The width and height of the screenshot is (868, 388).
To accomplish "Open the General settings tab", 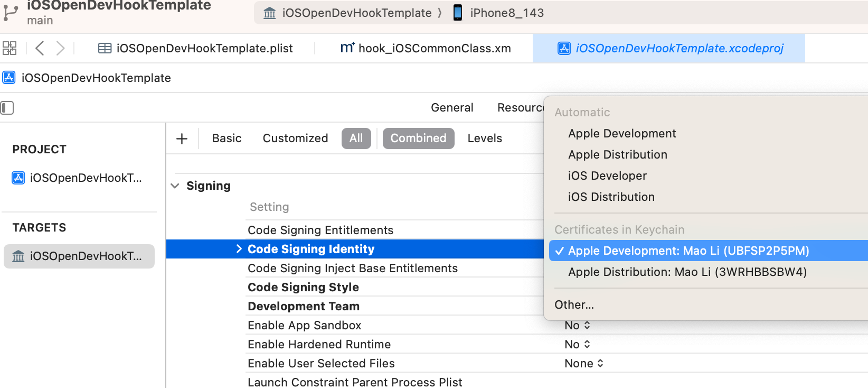I will click(x=452, y=107).
